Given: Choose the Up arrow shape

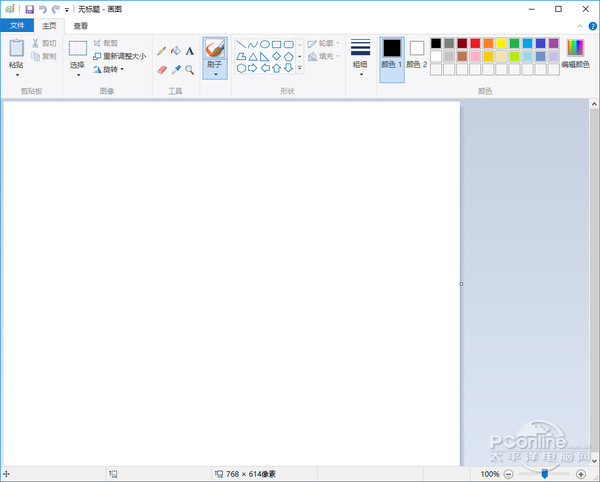Looking at the screenshot, I should point(277,68).
